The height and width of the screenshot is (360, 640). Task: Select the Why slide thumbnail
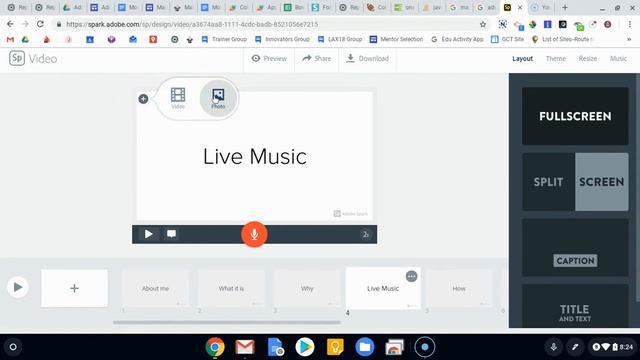click(307, 288)
